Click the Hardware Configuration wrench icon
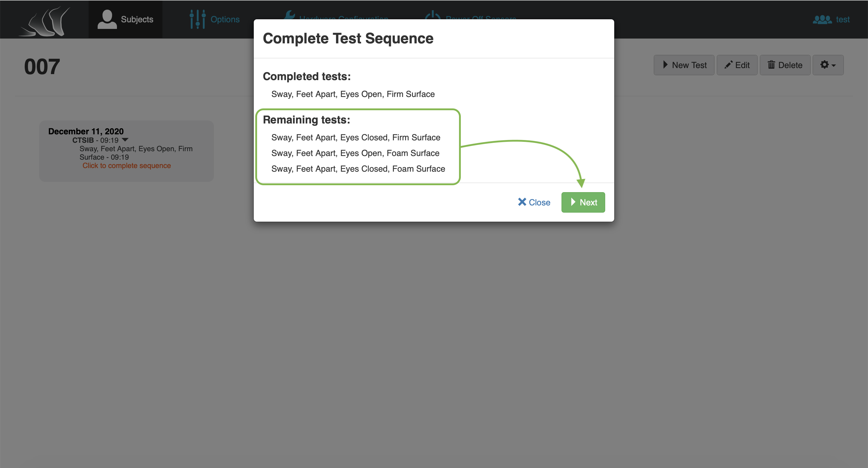The height and width of the screenshot is (468, 868). coord(289,15)
